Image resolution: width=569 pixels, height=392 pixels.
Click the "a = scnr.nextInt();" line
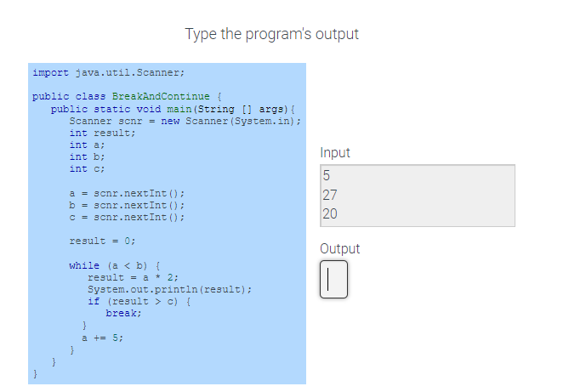tap(127, 193)
